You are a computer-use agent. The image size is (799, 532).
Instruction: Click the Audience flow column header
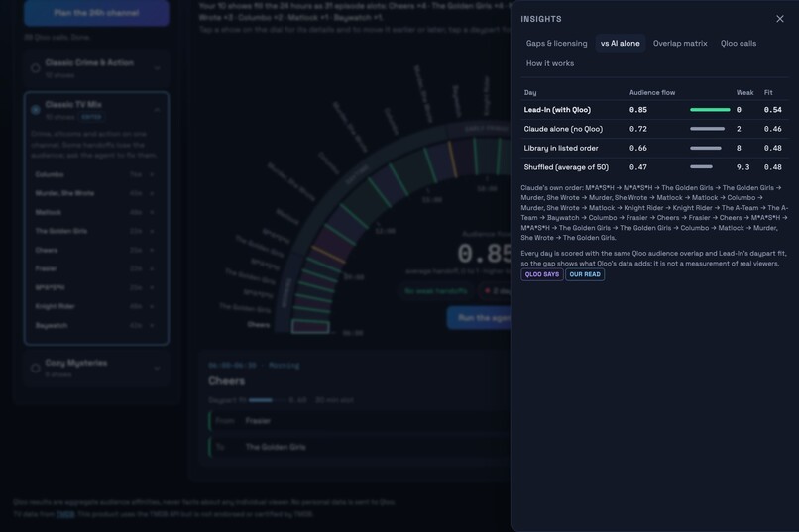point(651,93)
